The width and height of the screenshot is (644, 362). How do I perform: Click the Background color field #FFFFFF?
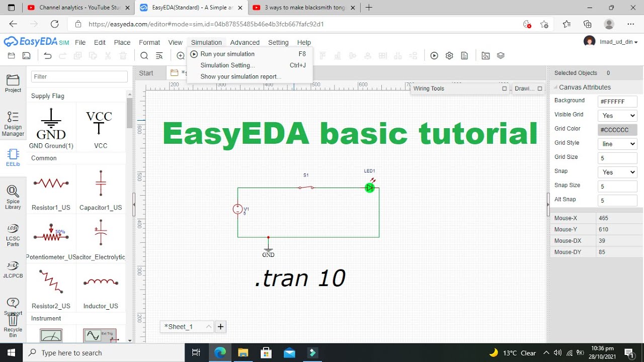[x=618, y=102]
